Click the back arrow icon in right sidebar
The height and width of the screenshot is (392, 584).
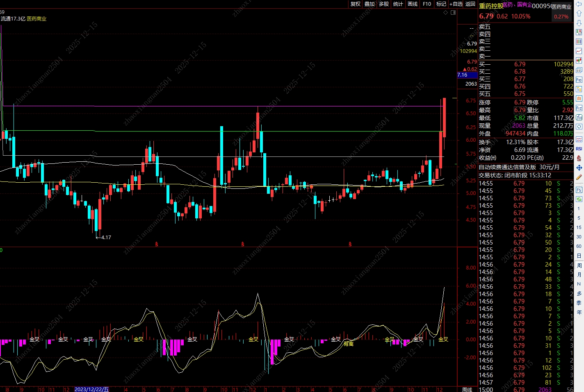point(579,4)
